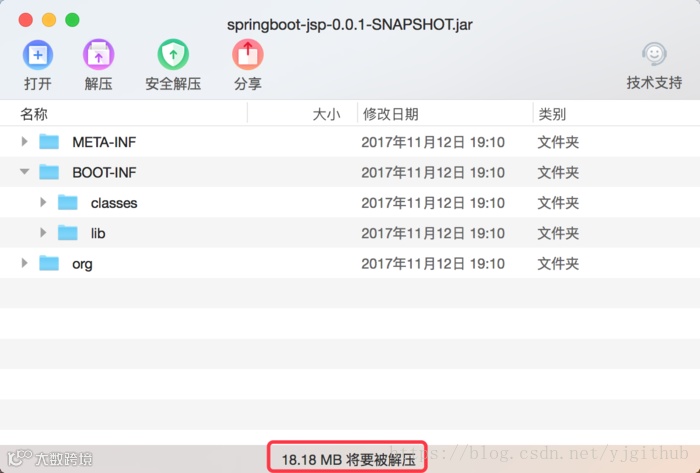Select the BOOT-INF row name
Screen dimensions: 700x473
coord(104,173)
